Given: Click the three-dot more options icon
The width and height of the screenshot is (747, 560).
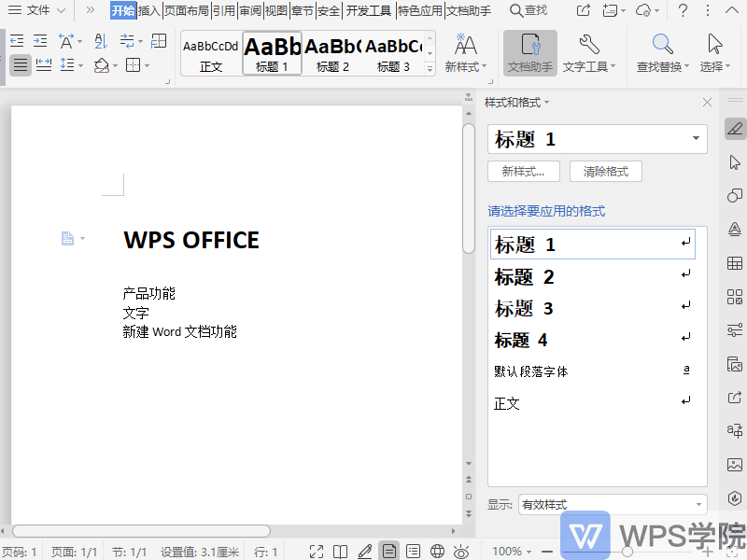Looking at the screenshot, I should (708, 10).
